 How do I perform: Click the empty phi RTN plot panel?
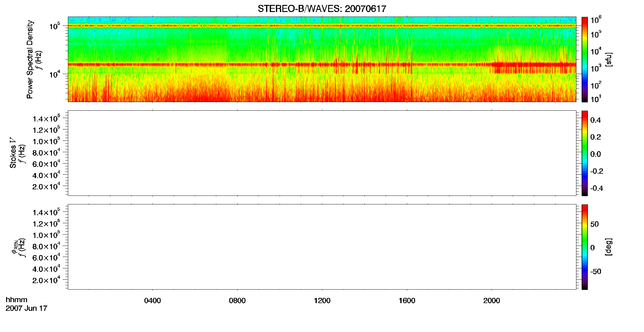point(322,247)
